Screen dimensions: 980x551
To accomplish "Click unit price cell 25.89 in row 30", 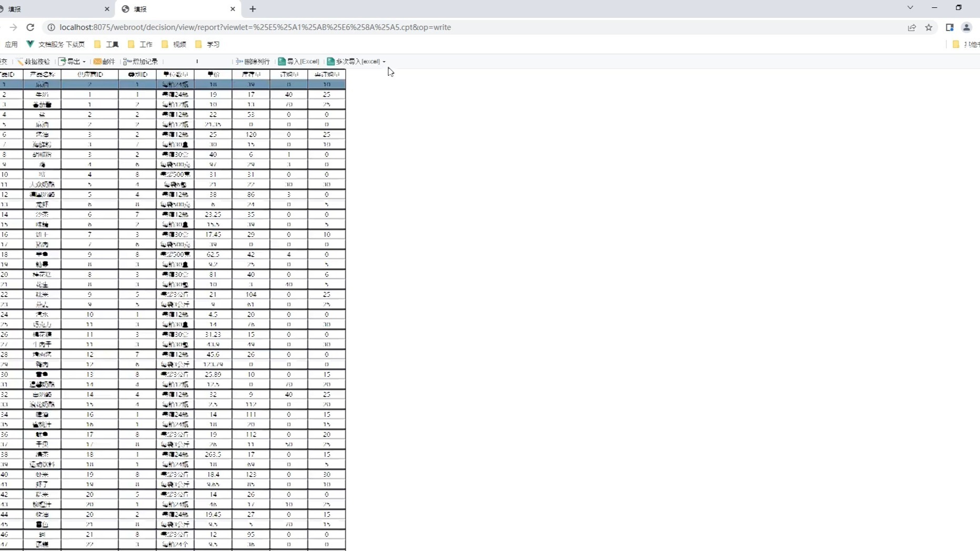I will tap(213, 375).
